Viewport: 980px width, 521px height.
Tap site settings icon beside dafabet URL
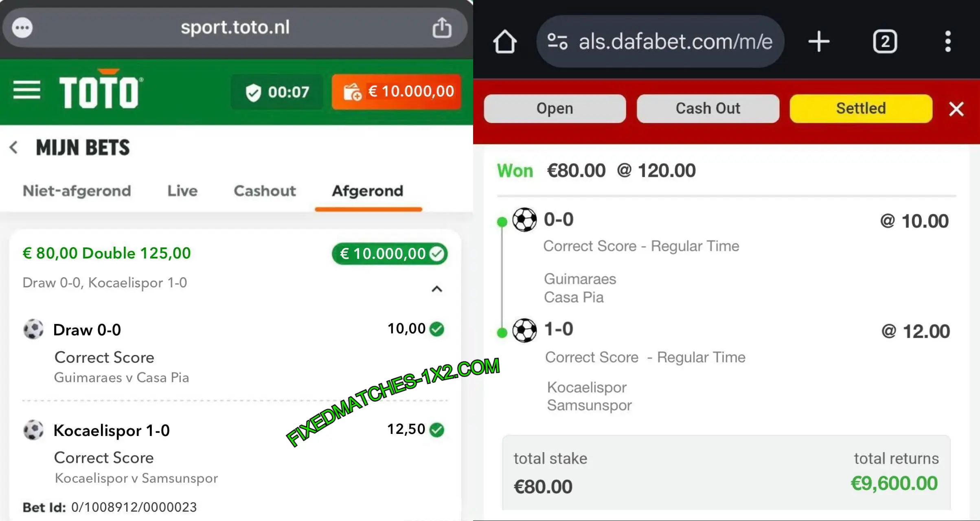[x=557, y=42]
